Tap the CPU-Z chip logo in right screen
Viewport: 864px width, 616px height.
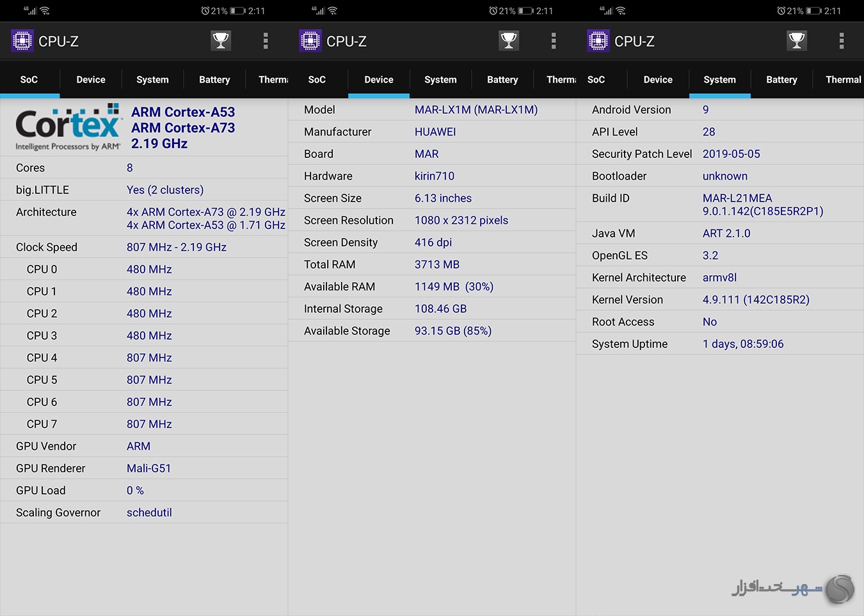point(598,41)
